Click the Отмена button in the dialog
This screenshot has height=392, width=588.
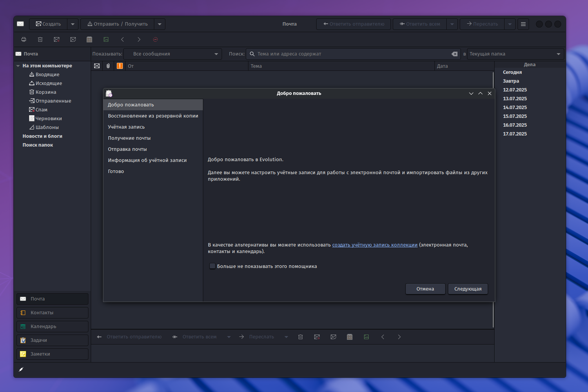(425, 289)
